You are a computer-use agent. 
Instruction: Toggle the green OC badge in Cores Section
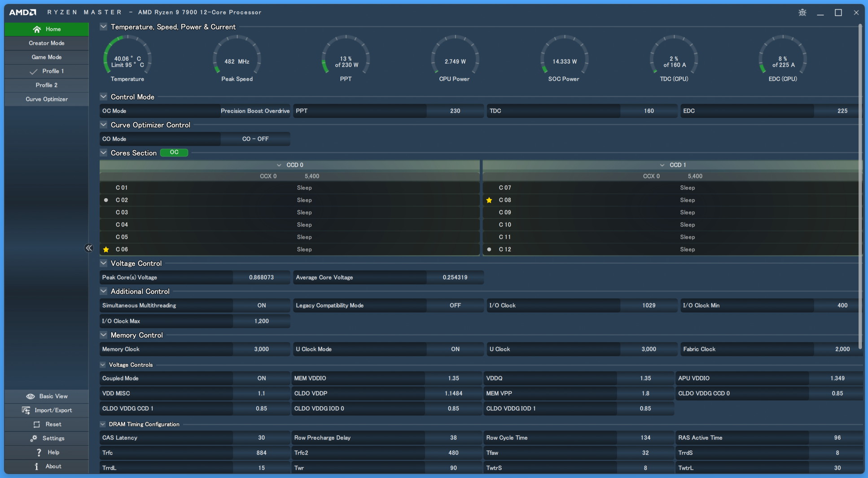(x=174, y=152)
